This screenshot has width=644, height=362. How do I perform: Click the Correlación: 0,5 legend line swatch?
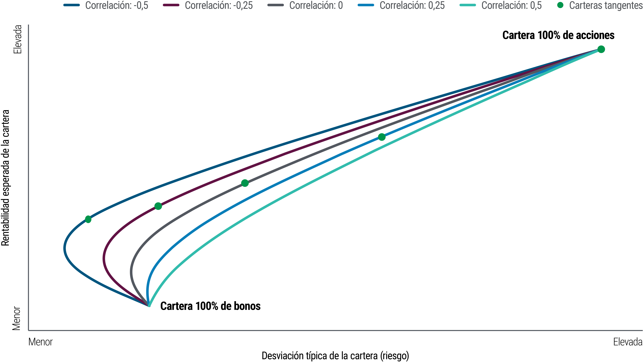pyautogui.click(x=468, y=5)
